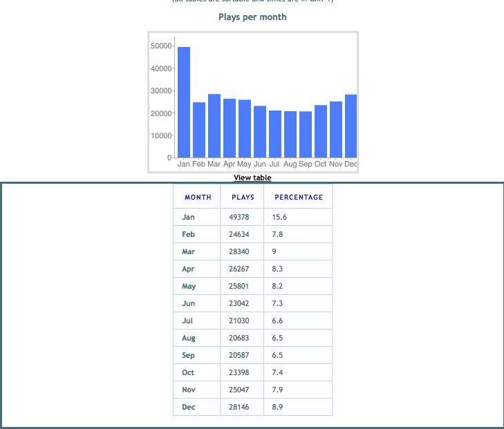Select percentage value 7.4

point(277,373)
